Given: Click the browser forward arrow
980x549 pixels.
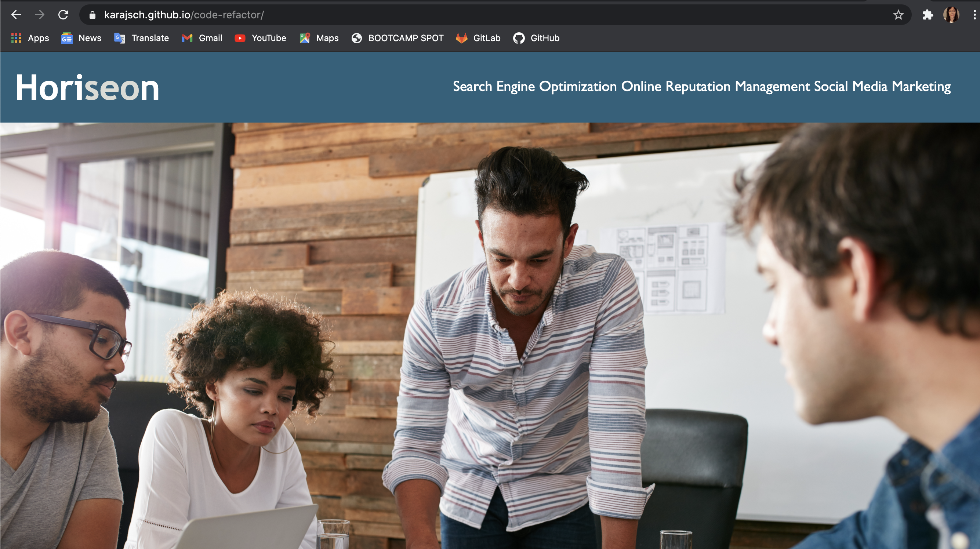Looking at the screenshot, I should tap(40, 15).
